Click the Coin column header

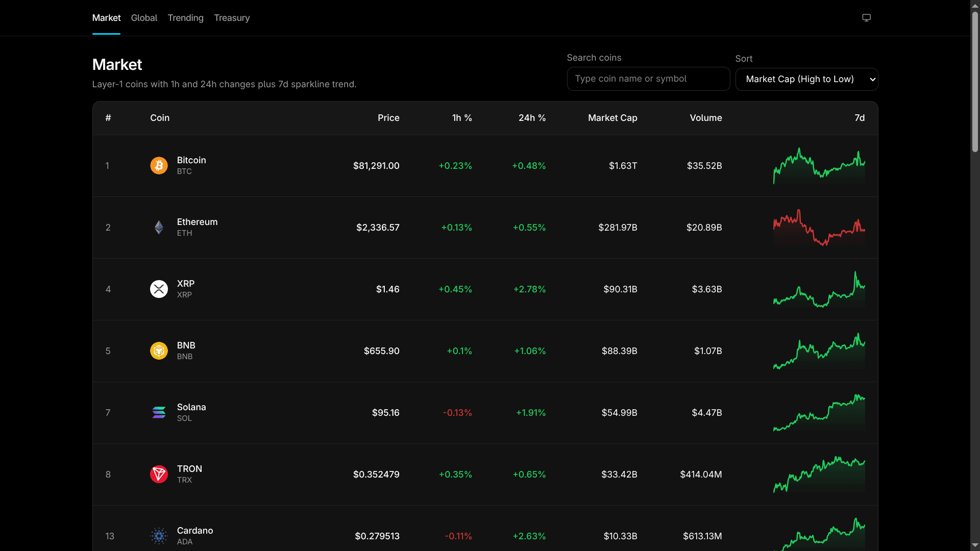coord(160,118)
